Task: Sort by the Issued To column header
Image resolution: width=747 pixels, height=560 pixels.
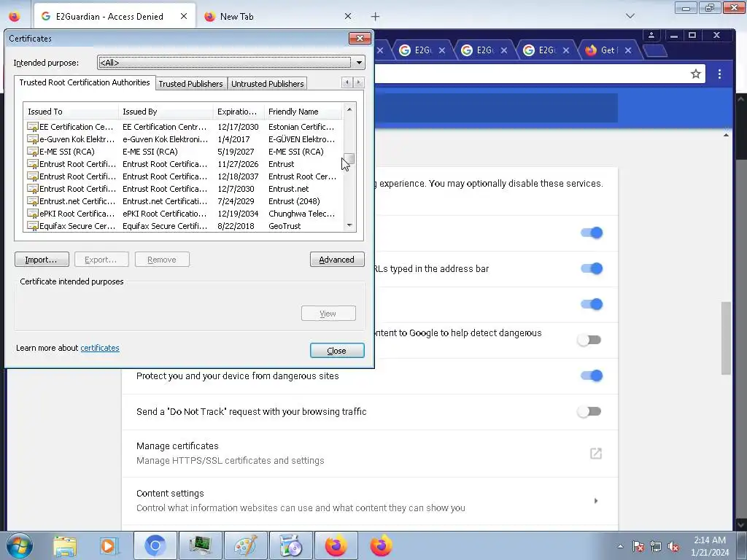Action: (x=71, y=112)
